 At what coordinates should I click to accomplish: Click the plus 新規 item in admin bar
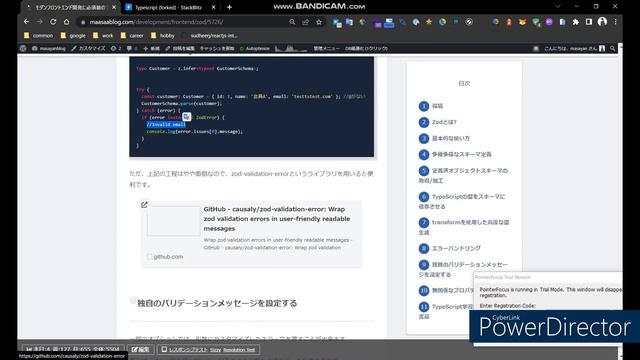151,48
